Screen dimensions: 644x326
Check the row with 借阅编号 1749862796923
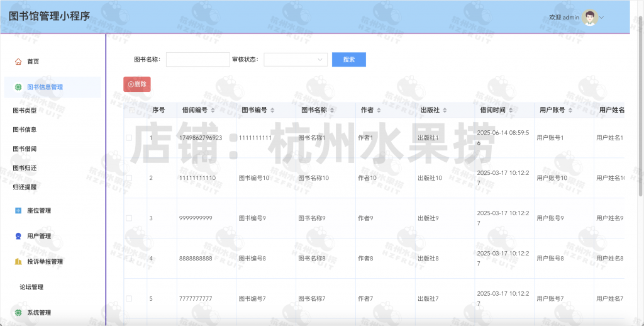(x=129, y=138)
